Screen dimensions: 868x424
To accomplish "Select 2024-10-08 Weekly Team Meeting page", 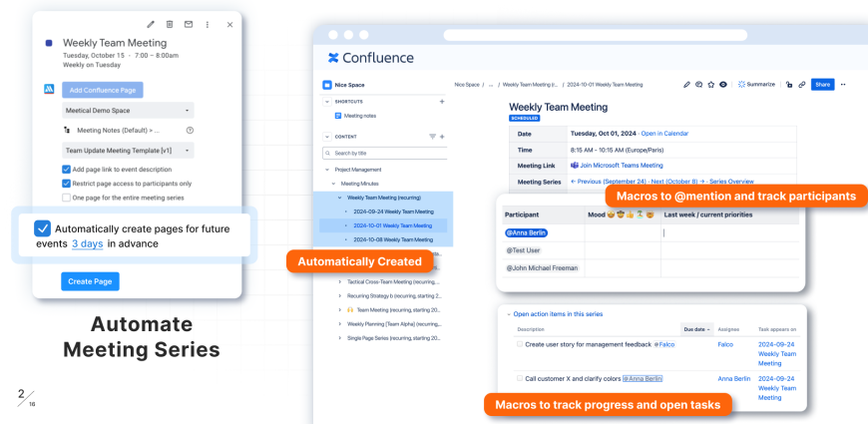I will (393, 239).
